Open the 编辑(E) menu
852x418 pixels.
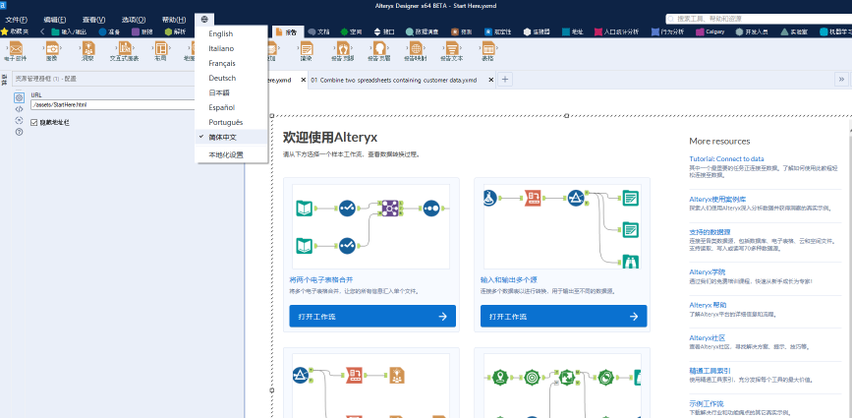click(55, 19)
